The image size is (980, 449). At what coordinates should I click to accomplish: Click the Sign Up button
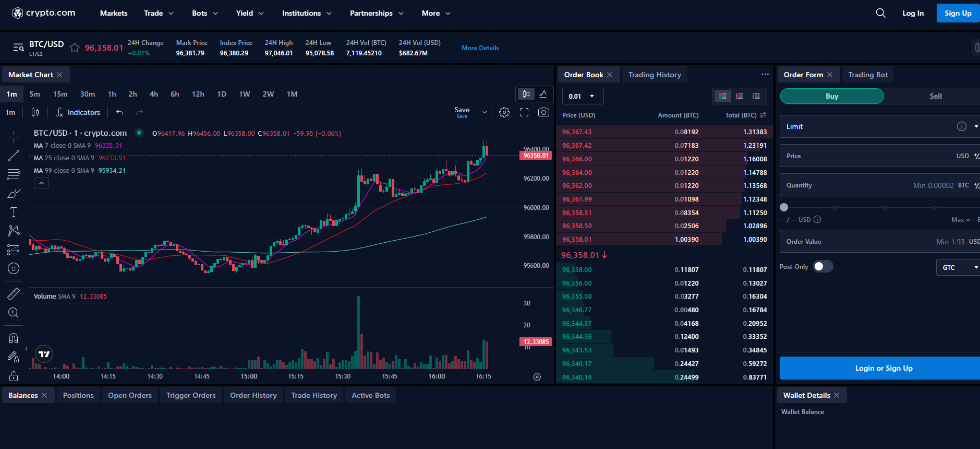[x=958, y=13]
